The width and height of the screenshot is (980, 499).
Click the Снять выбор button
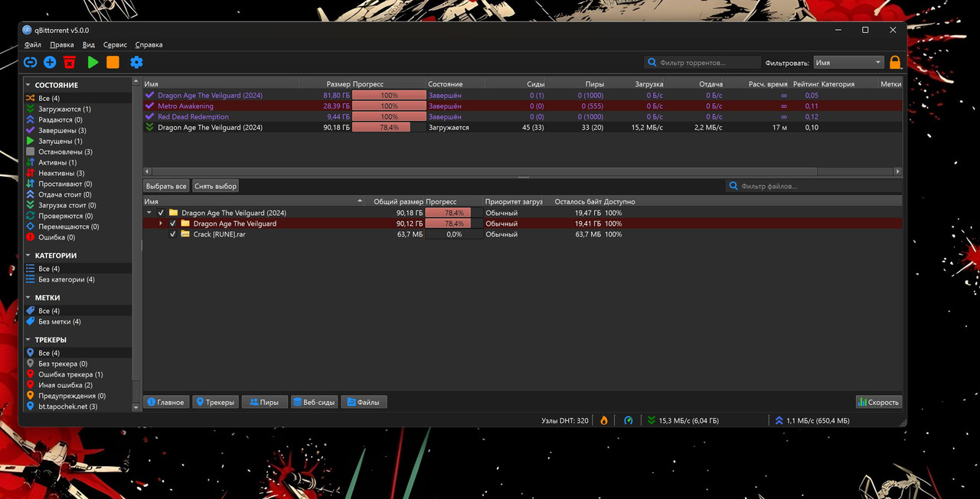coord(215,186)
